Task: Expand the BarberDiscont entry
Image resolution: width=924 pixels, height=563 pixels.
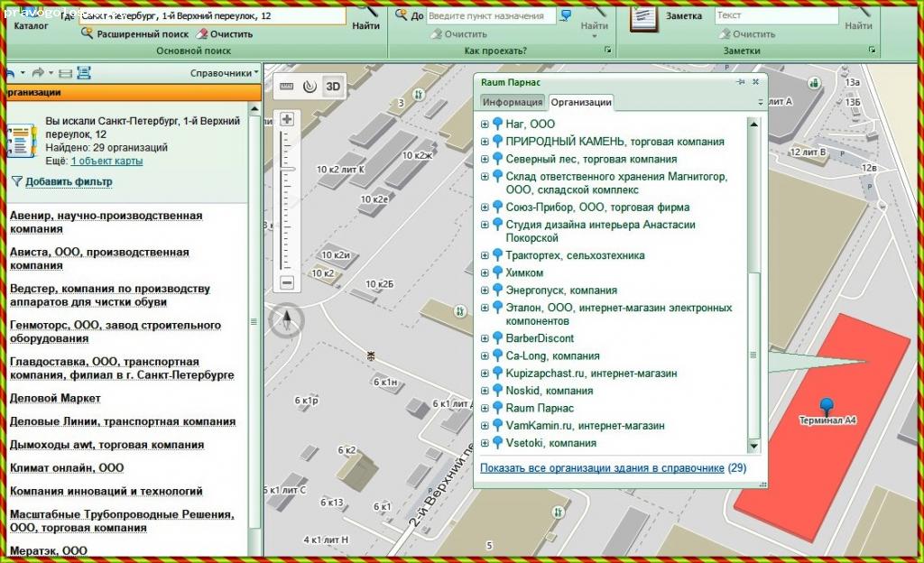Action: pyautogui.click(x=485, y=339)
